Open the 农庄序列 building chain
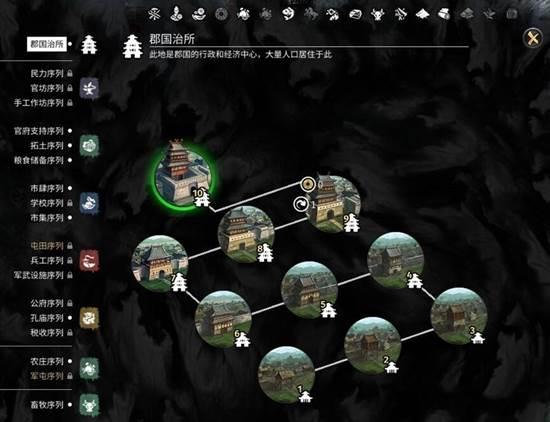The height and width of the screenshot is (422, 550). pyautogui.click(x=47, y=361)
